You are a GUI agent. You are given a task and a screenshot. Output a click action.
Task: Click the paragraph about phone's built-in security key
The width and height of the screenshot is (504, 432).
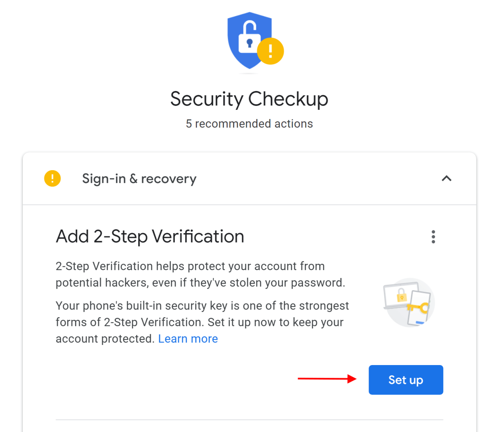(202, 322)
